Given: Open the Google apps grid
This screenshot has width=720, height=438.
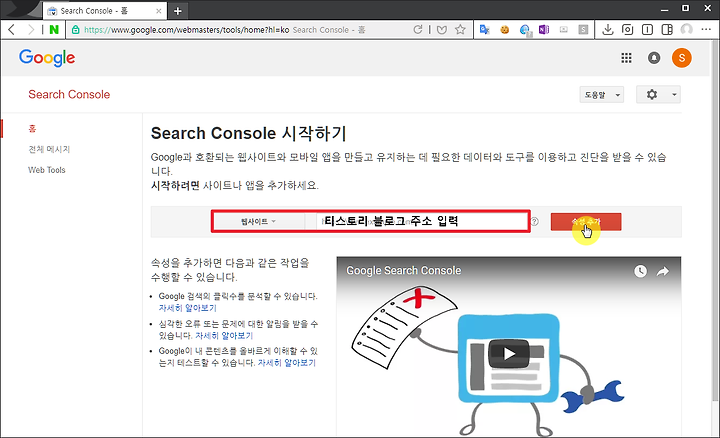Looking at the screenshot, I should coord(626,58).
